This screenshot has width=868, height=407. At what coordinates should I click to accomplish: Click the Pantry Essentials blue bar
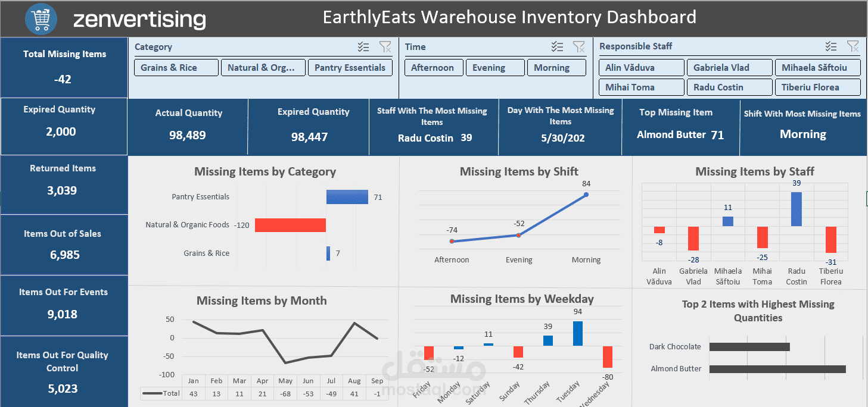[x=347, y=197]
